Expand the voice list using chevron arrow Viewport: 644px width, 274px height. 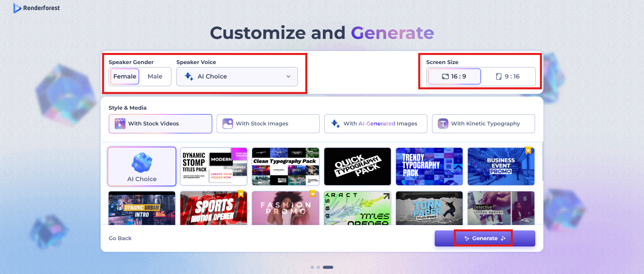(x=288, y=76)
